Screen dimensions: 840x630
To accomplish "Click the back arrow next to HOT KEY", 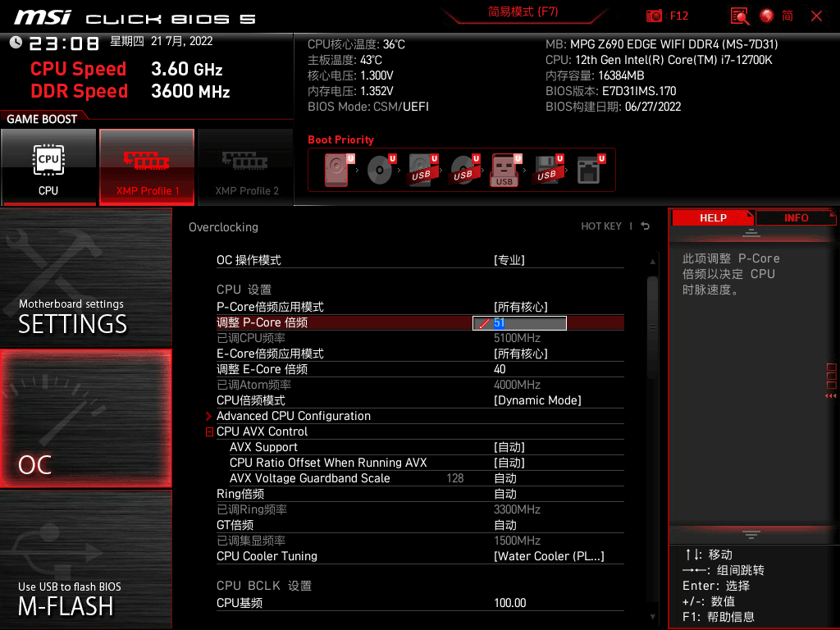I will 646,226.
